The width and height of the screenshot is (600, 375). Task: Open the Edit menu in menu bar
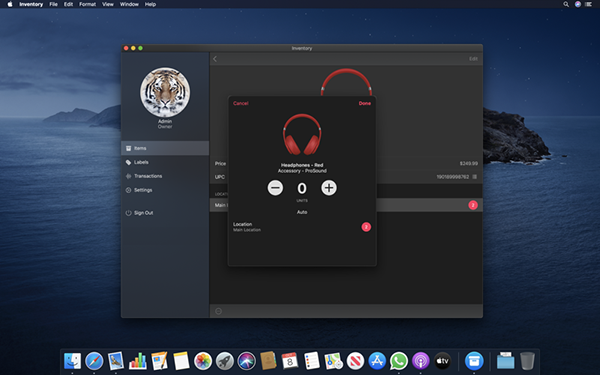68,4
